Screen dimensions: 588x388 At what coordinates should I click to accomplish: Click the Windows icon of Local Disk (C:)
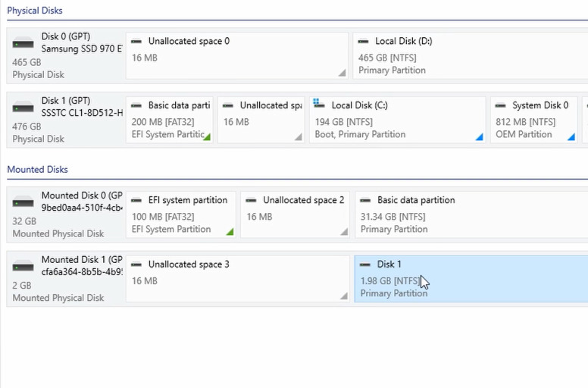319,104
